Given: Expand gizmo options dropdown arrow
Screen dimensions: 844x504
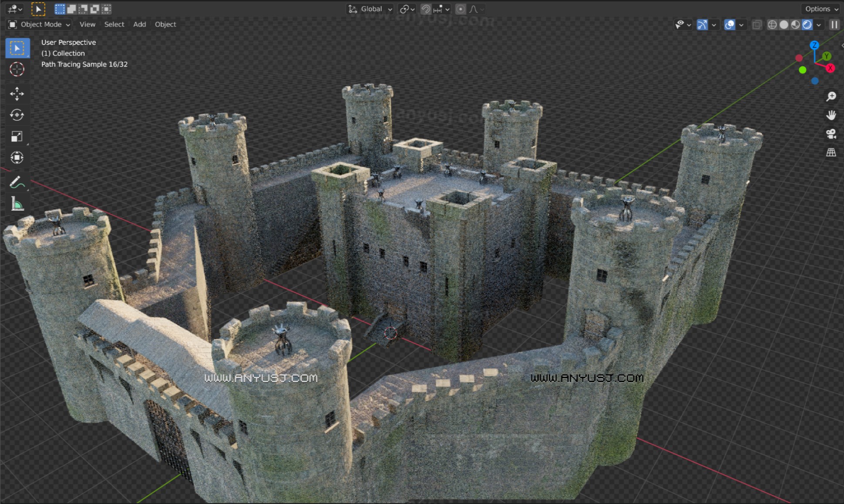Looking at the screenshot, I should (714, 25).
